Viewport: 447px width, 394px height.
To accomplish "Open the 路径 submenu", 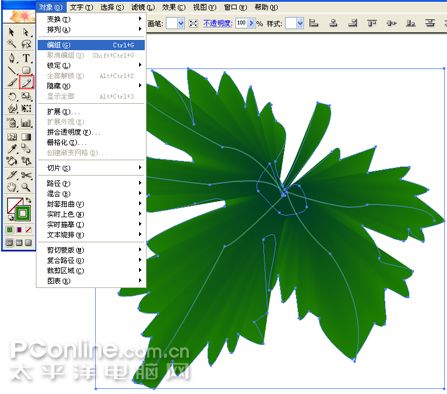I will [91, 183].
